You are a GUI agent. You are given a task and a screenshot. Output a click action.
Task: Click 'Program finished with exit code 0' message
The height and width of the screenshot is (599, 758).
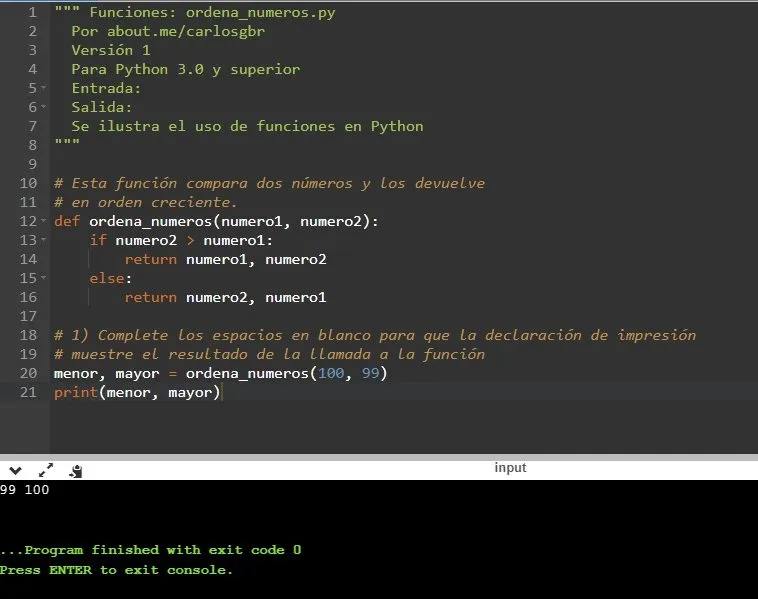coord(151,550)
